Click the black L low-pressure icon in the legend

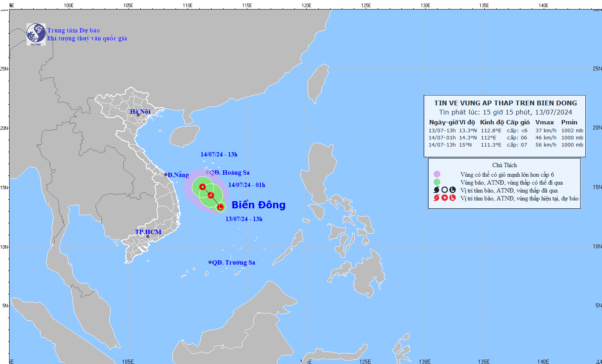pyautogui.click(x=453, y=190)
